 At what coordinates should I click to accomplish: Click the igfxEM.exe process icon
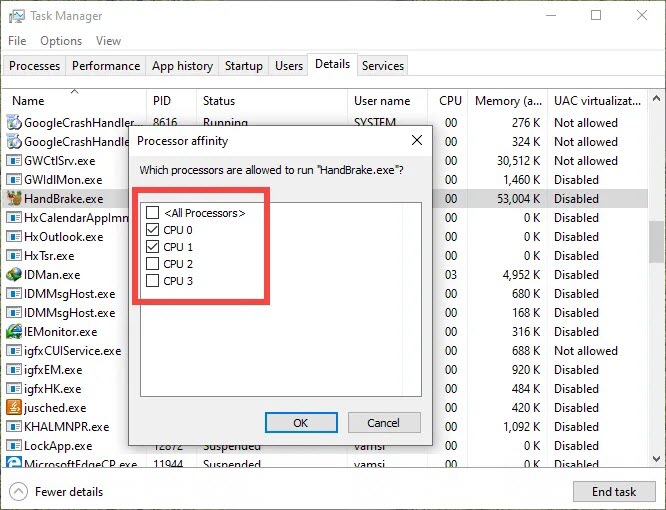coord(14,369)
